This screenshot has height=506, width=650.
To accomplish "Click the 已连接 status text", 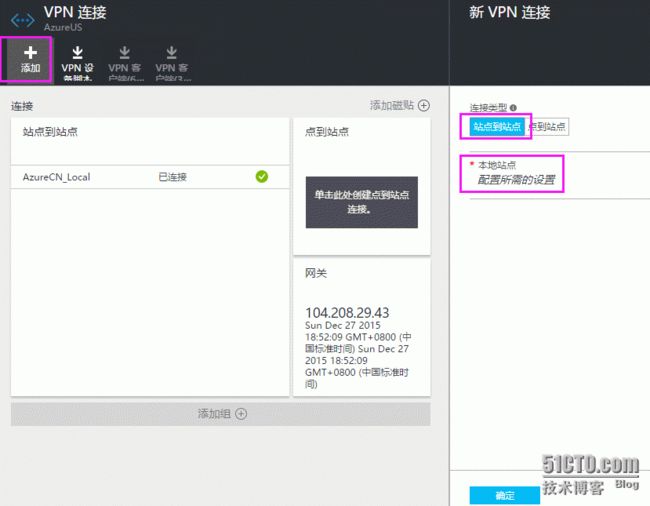I will pyautogui.click(x=172, y=177).
